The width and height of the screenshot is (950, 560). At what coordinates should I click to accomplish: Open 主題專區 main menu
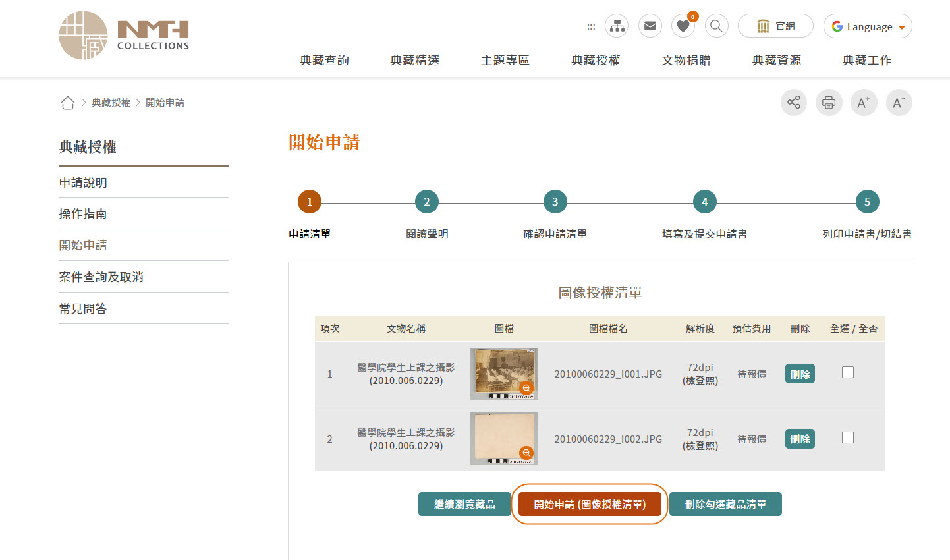click(505, 60)
